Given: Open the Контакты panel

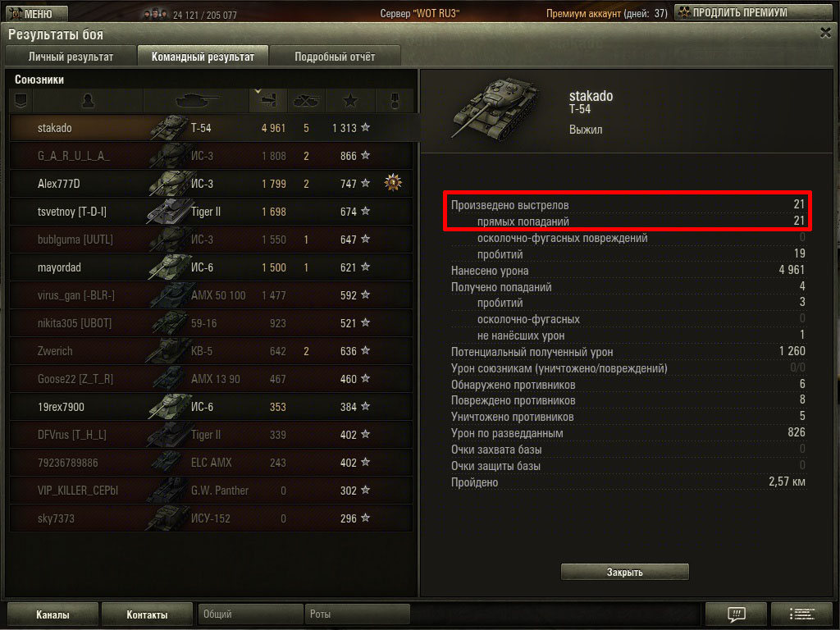Looking at the screenshot, I should tap(147, 614).
